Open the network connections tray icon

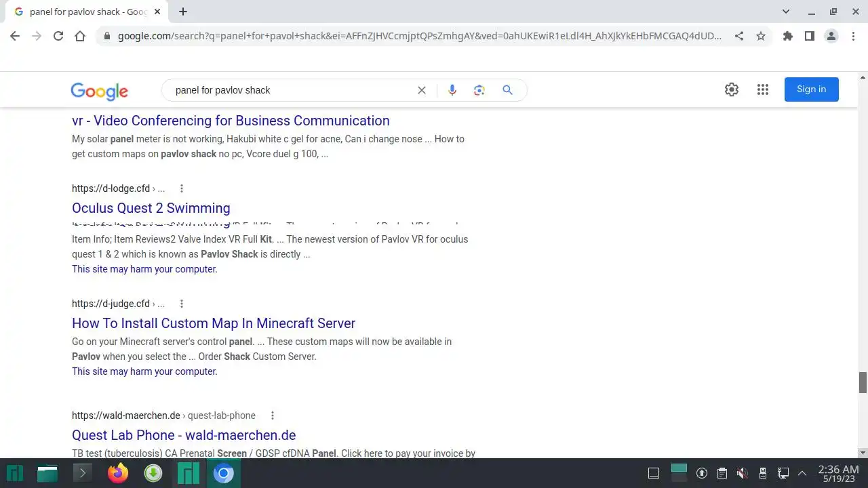pos(783,473)
